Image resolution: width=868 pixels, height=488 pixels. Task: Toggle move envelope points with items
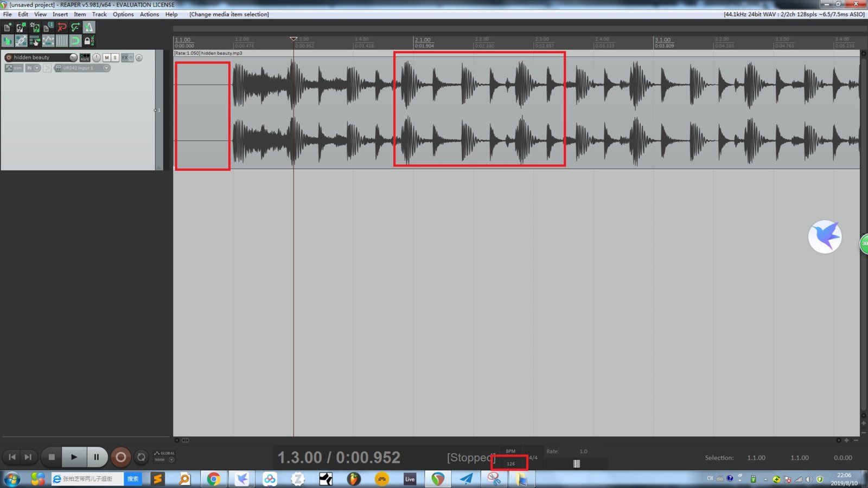(48, 41)
